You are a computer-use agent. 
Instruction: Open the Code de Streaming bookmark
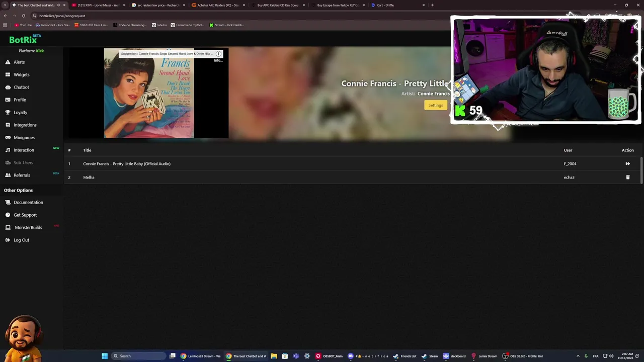(130, 25)
